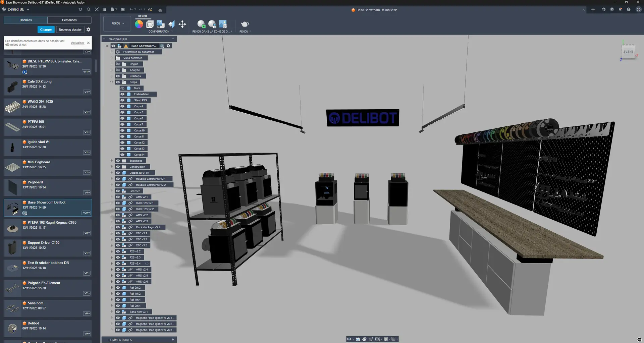Select the Pan hand tool in navigation bar
The width and height of the screenshot is (644, 343).
364,339
